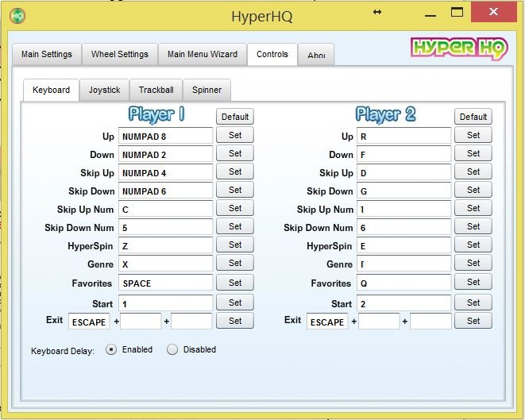
Task: Set the Player 2 Skip Up key
Action: point(473,171)
